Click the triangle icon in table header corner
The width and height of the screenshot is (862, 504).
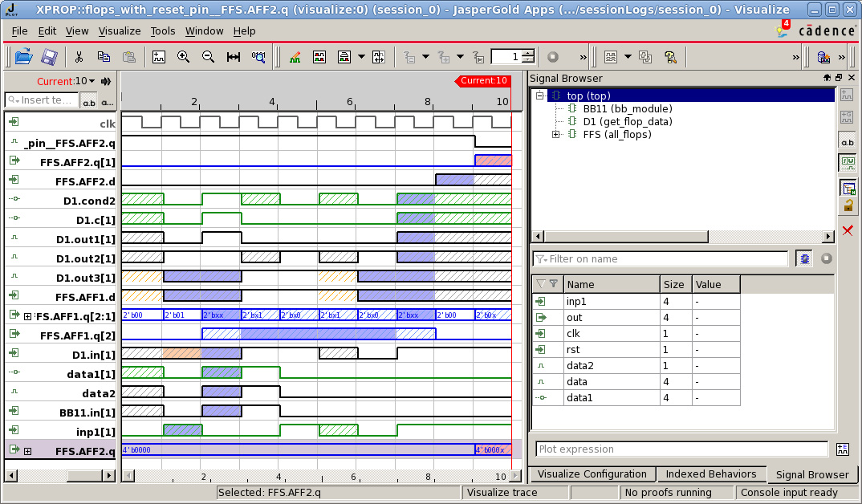pyautogui.click(x=541, y=283)
